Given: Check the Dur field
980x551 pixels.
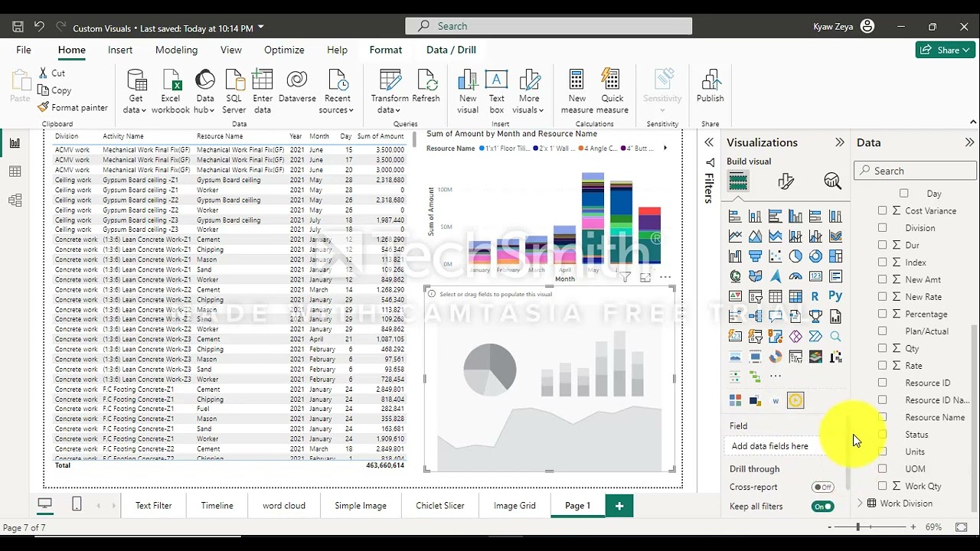Looking at the screenshot, I should [x=883, y=245].
